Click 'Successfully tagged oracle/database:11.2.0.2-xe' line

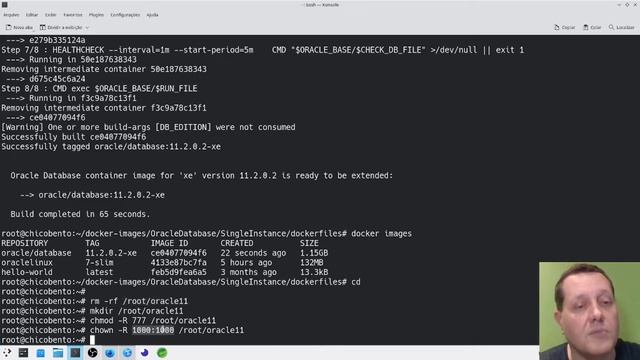tap(111, 147)
